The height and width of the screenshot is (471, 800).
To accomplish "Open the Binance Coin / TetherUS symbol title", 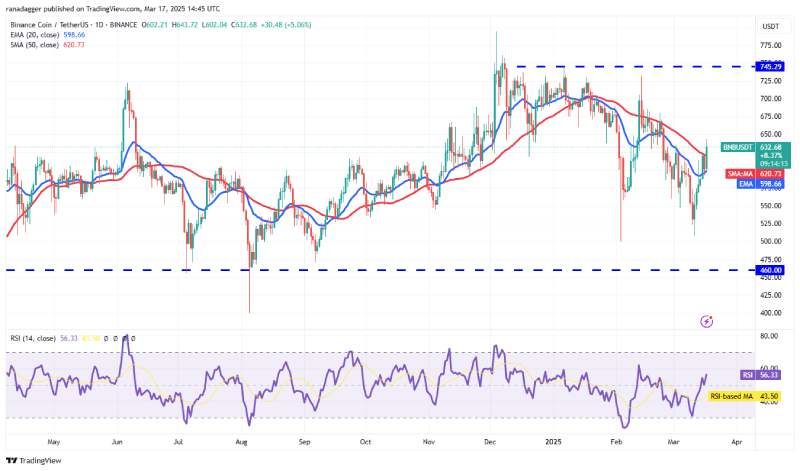I will pyautogui.click(x=73, y=25).
